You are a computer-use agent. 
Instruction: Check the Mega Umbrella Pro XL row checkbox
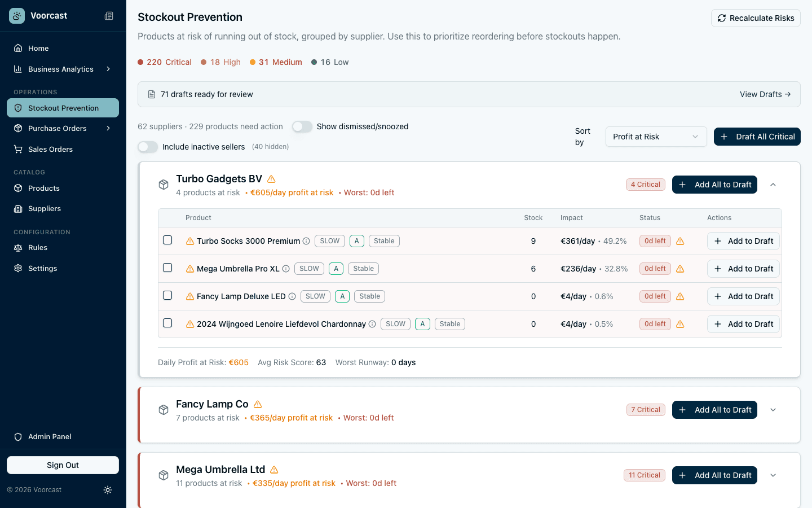pos(167,268)
